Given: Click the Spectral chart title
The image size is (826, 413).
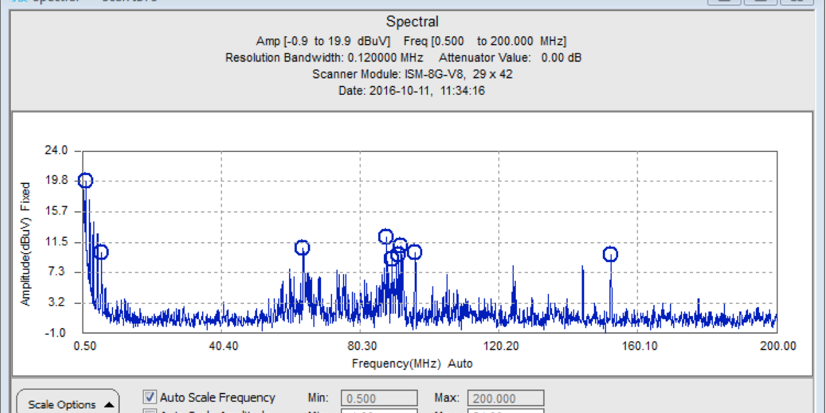Looking at the screenshot, I should [411, 21].
